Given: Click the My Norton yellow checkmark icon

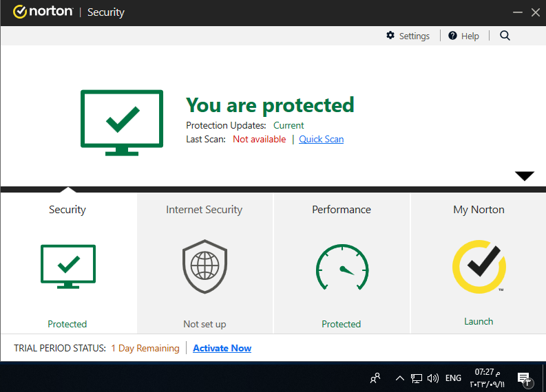Looking at the screenshot, I should (479, 267).
